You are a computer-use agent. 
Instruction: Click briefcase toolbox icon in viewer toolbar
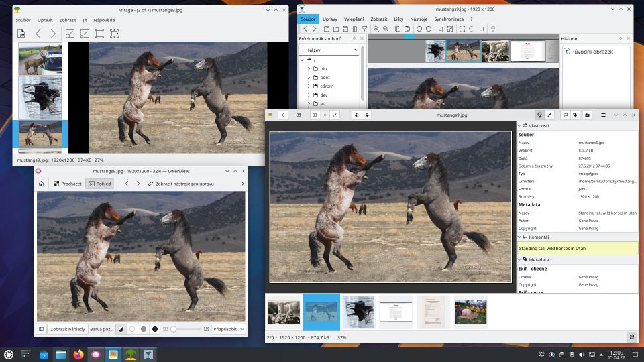[x=588, y=115]
